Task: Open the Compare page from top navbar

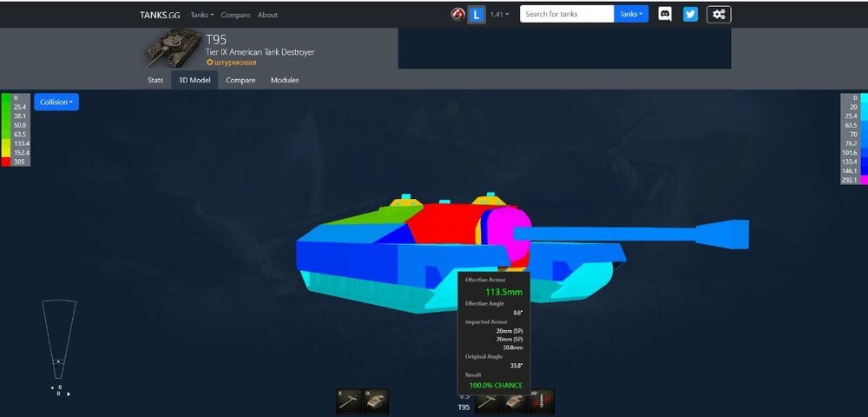Action: [235, 15]
